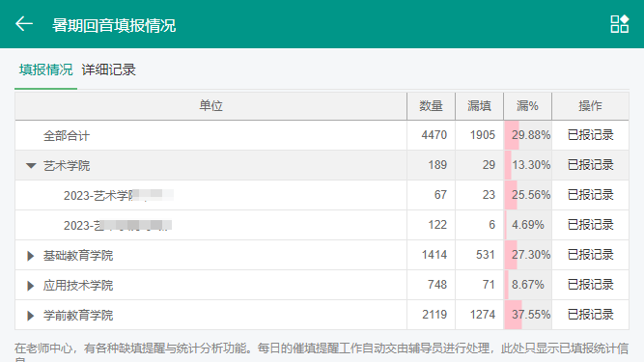Open 已报记录 for 基础教育学院 row
The image size is (644, 362).
pos(590,255)
